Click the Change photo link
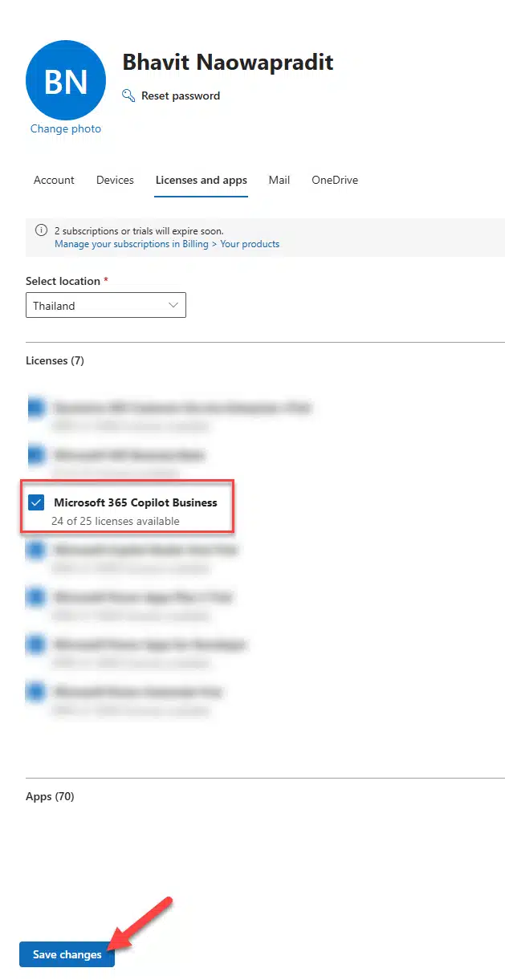The height and width of the screenshot is (980, 505). coord(66,128)
